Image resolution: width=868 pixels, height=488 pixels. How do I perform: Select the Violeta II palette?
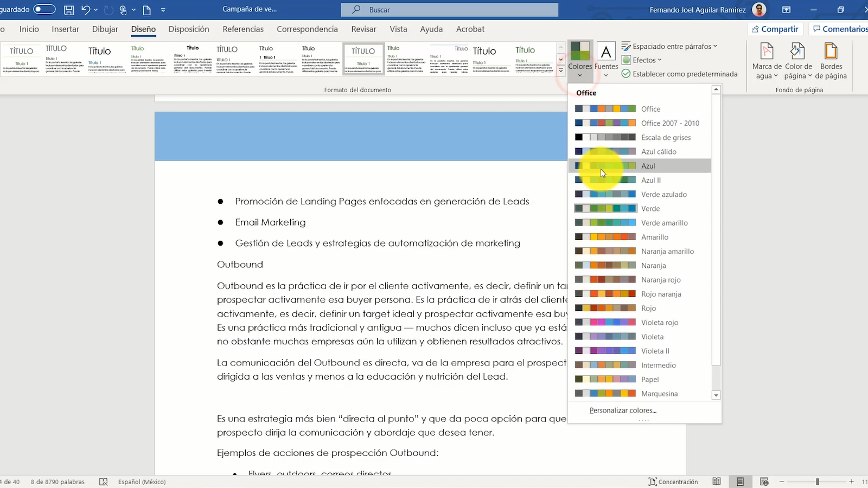coord(640,351)
